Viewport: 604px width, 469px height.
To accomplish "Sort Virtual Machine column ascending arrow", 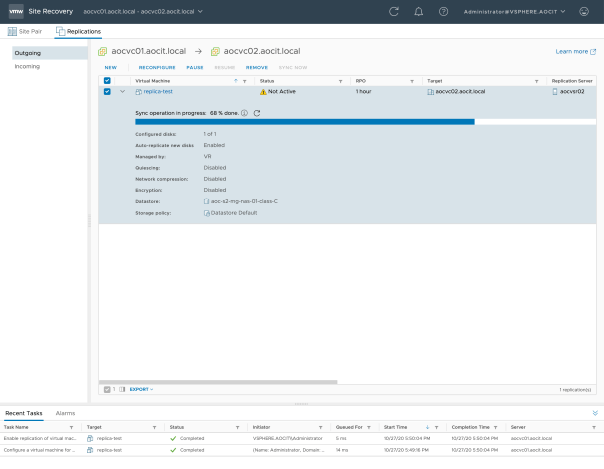I will pyautogui.click(x=236, y=81).
